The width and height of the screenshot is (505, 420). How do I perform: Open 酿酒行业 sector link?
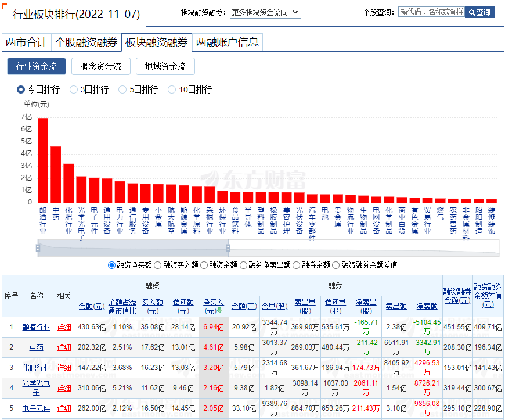tap(37, 327)
